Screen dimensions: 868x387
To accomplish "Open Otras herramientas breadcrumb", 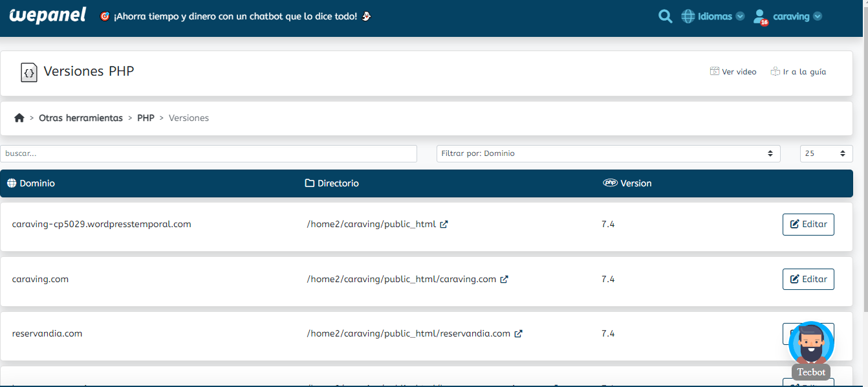I will coord(81,118).
